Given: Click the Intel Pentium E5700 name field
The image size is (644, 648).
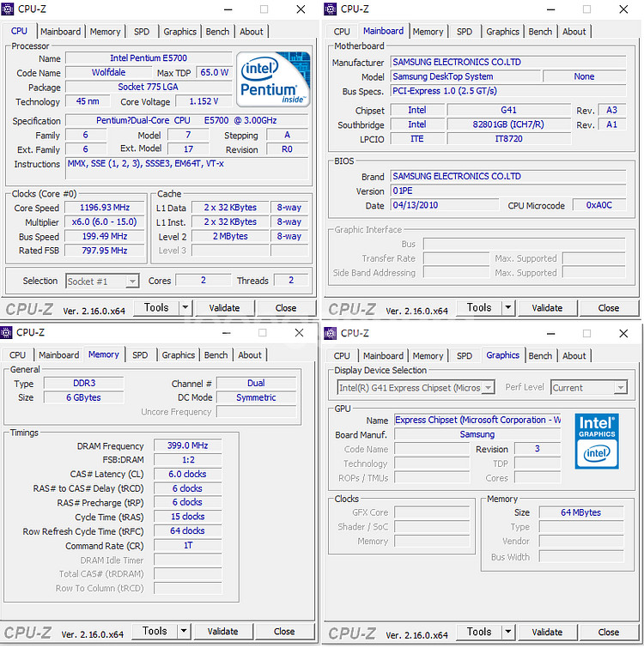Looking at the screenshot, I should click(x=149, y=58).
